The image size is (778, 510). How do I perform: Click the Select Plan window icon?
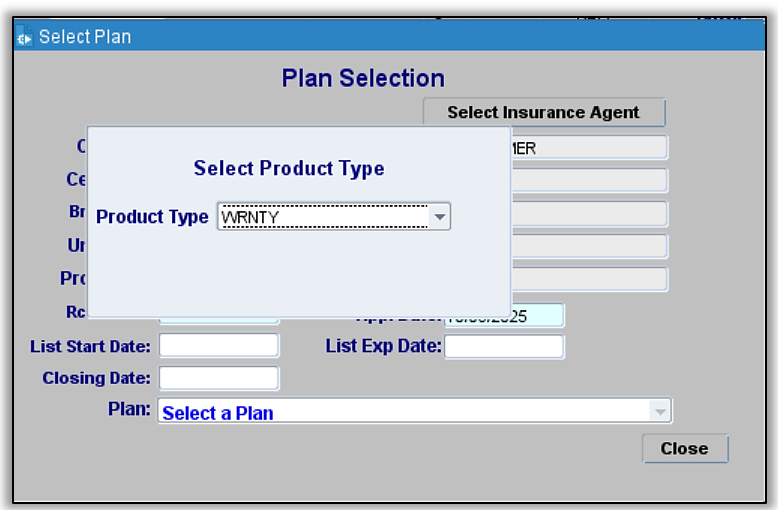click(x=25, y=37)
